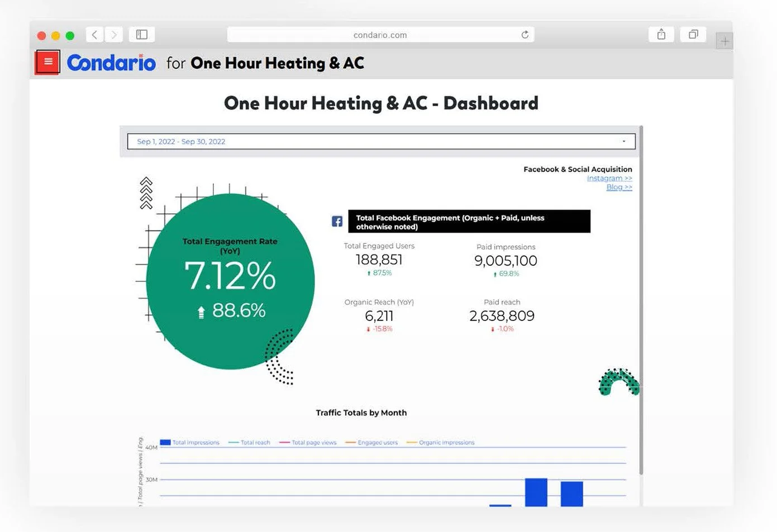Image resolution: width=777 pixels, height=532 pixels.
Task: Click the Total Engaged Users value 188,851
Action: [379, 260]
